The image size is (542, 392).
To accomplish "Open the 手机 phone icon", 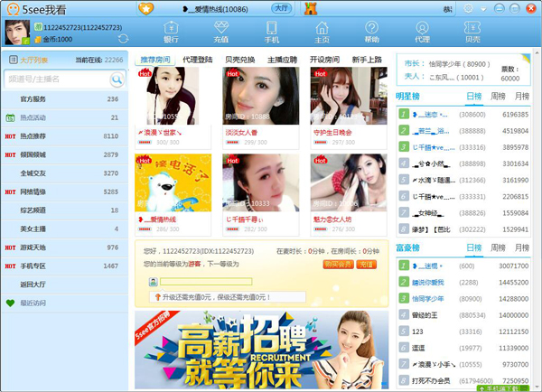I will click(x=272, y=33).
